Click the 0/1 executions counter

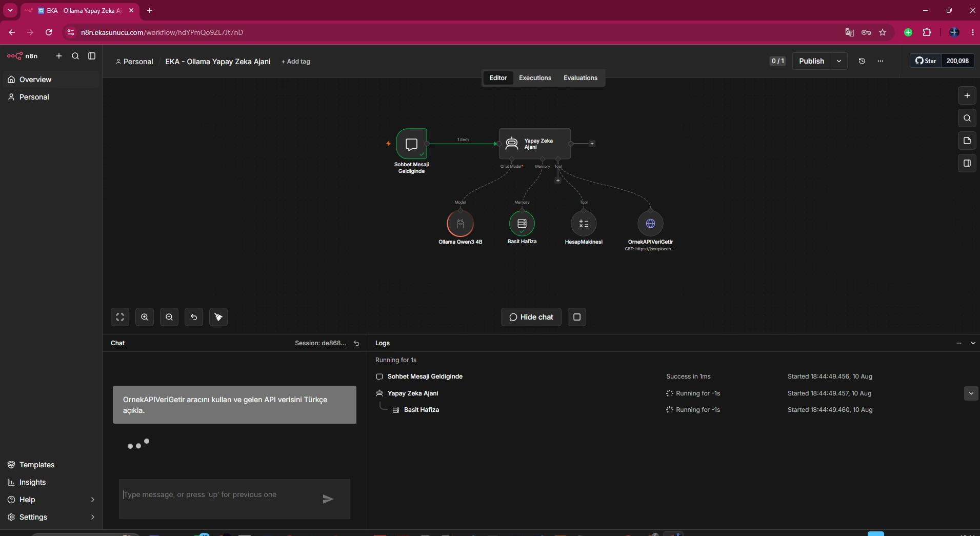click(777, 61)
